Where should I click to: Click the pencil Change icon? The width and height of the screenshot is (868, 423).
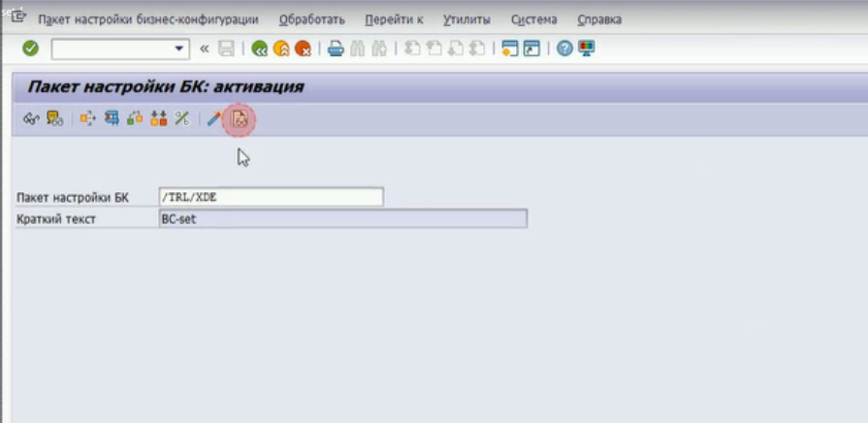(213, 118)
